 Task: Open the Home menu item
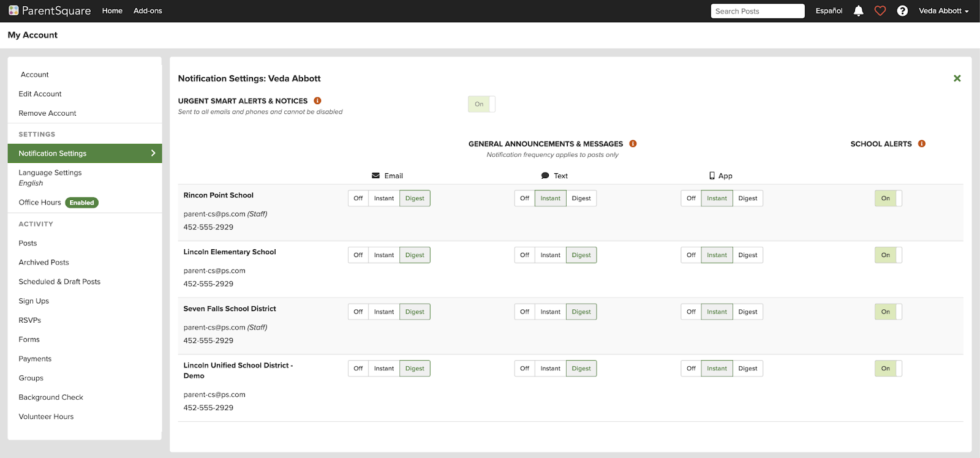tap(112, 11)
